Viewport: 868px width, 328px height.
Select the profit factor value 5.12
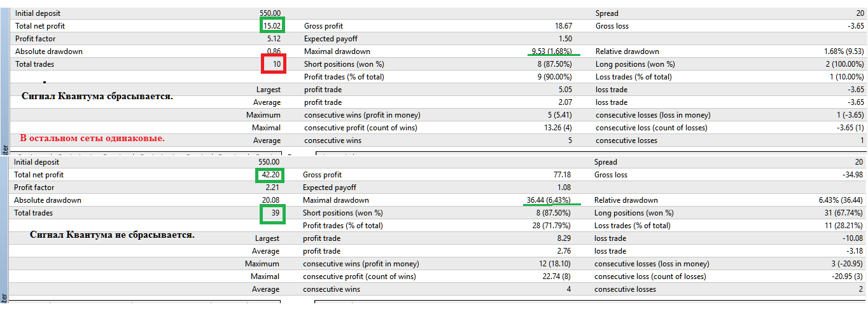click(274, 39)
